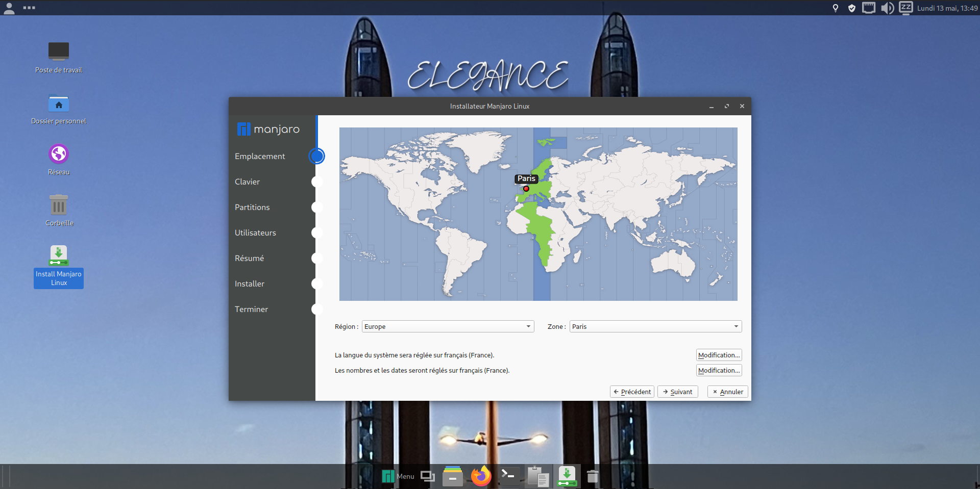Click the Annuler button
This screenshot has height=489, width=980.
tap(727, 392)
